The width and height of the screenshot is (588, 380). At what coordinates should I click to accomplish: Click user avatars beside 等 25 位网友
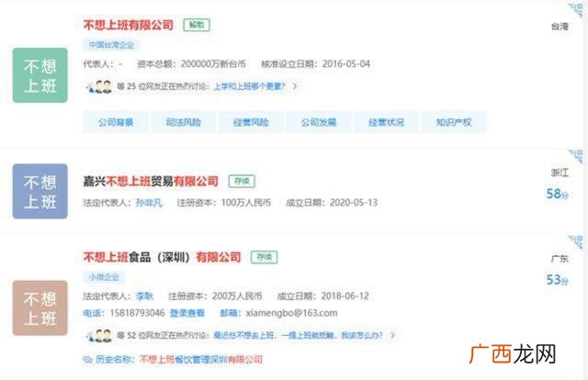[99, 87]
